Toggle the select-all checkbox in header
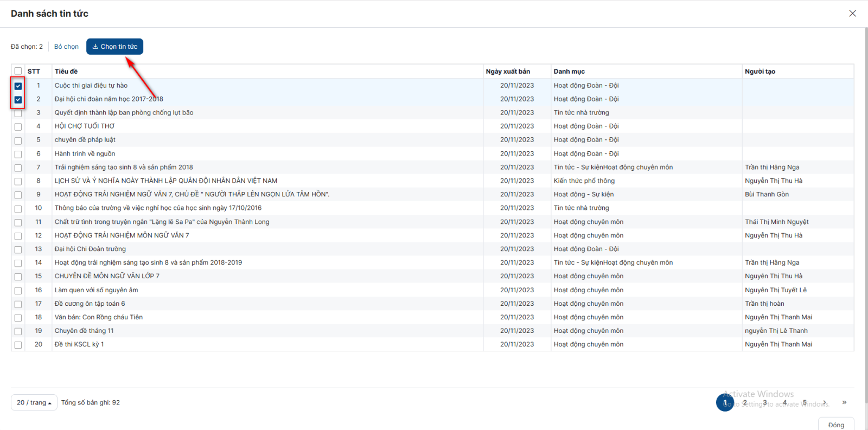The height and width of the screenshot is (430, 868). [x=18, y=72]
